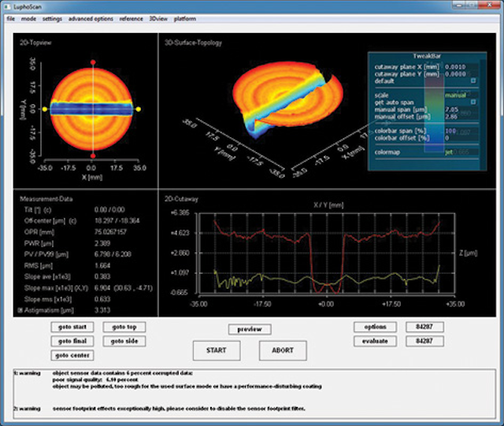Click the TweakBar title
Screen dimensions: 504x426
(x=427, y=56)
